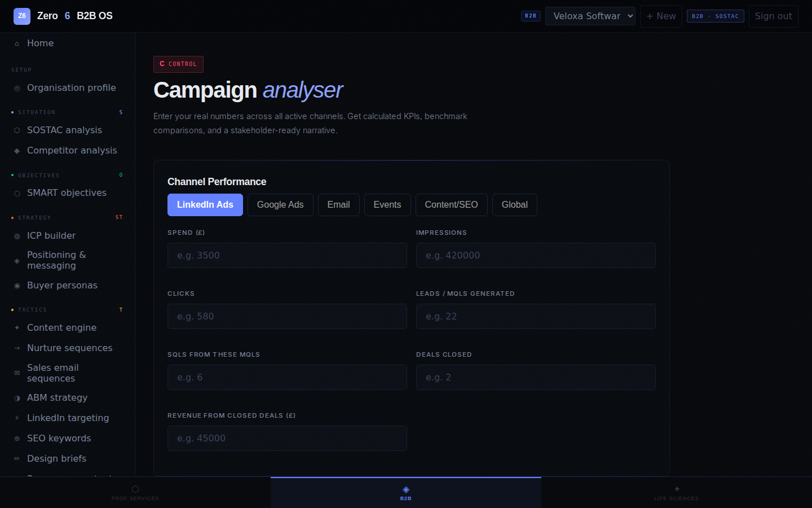This screenshot has height=508, width=812.
Task: Click the ICP builder icon
Action: click(x=17, y=236)
